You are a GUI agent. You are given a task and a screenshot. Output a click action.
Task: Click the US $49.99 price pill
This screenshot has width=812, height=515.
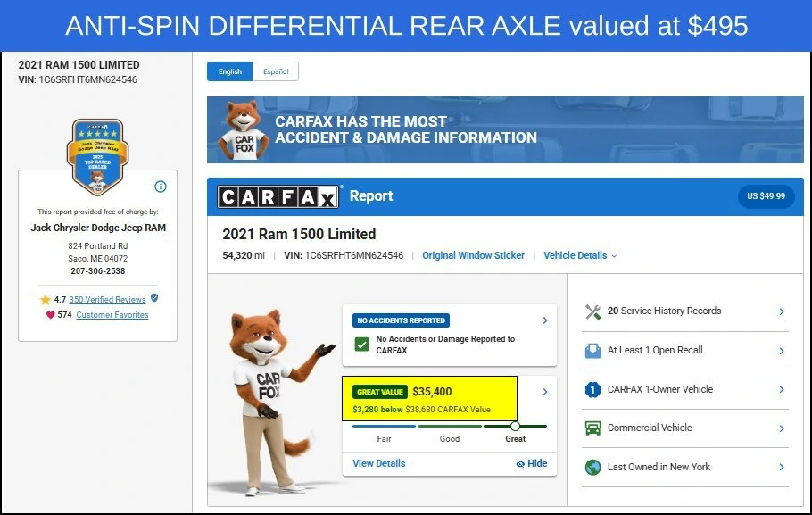[766, 196]
